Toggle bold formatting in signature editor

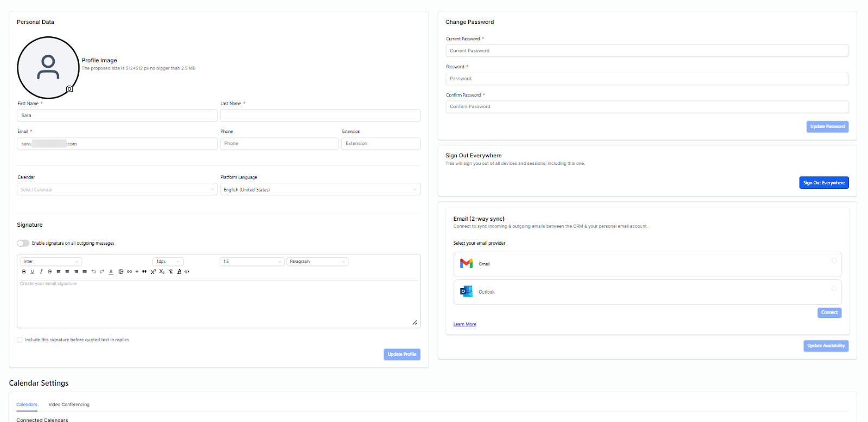[24, 272]
